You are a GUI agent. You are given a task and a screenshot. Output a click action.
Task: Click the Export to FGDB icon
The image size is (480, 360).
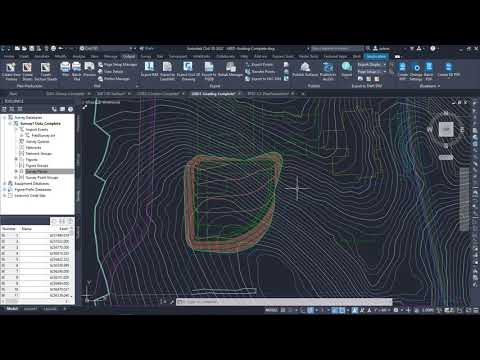point(209,67)
